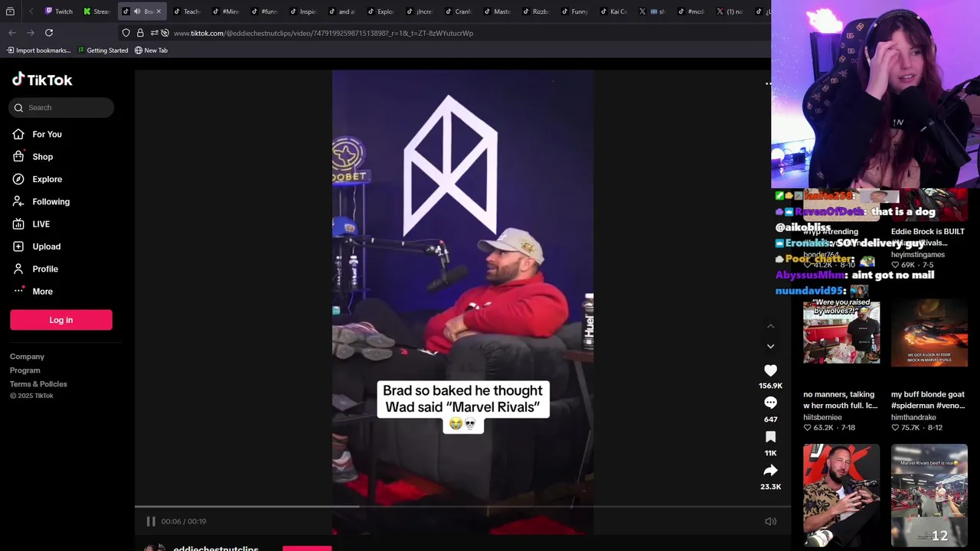Go forward using the browser forward arrow

click(x=31, y=33)
